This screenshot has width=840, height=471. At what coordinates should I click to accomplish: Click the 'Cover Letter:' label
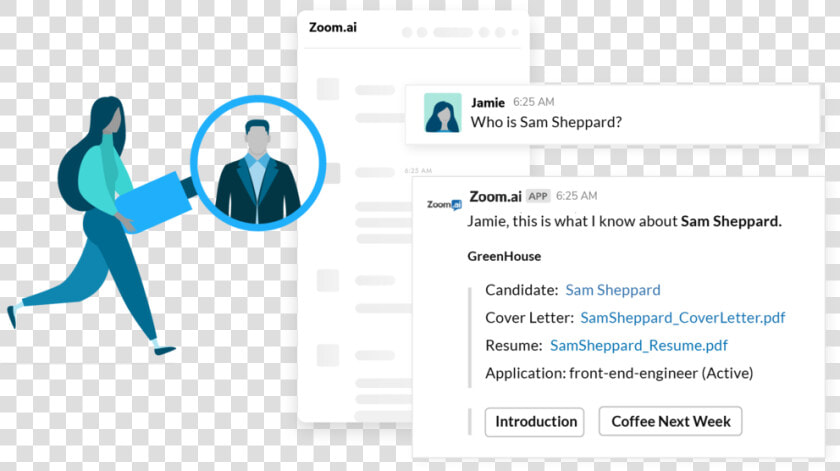529,318
